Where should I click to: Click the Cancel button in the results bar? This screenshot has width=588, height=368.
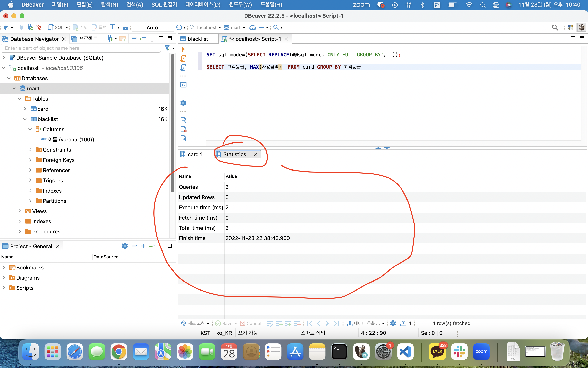(x=251, y=323)
